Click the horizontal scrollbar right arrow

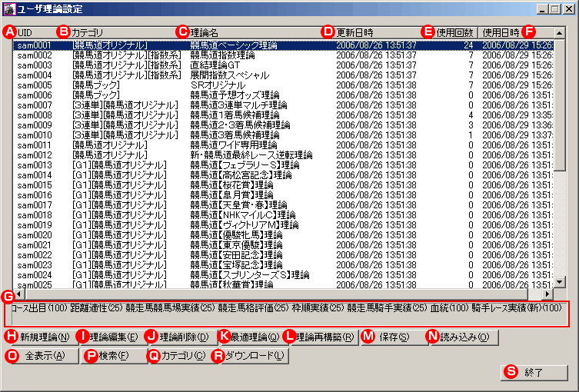pyautogui.click(x=547, y=294)
